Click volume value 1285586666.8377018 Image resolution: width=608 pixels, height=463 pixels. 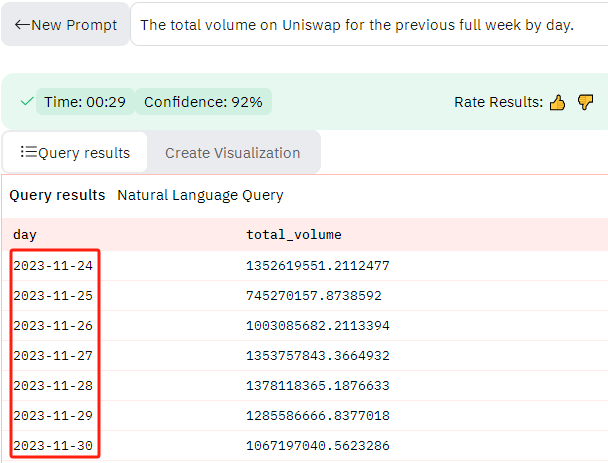click(318, 415)
